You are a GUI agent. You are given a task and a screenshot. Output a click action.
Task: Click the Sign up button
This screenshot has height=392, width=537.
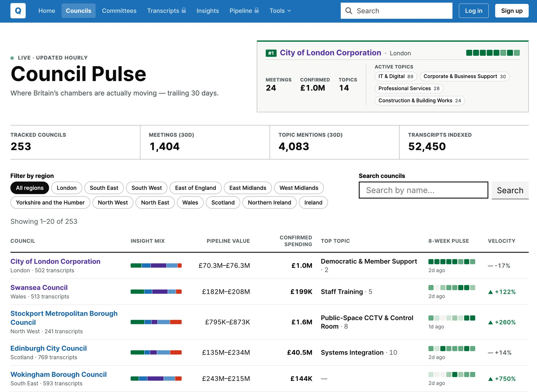coord(512,11)
